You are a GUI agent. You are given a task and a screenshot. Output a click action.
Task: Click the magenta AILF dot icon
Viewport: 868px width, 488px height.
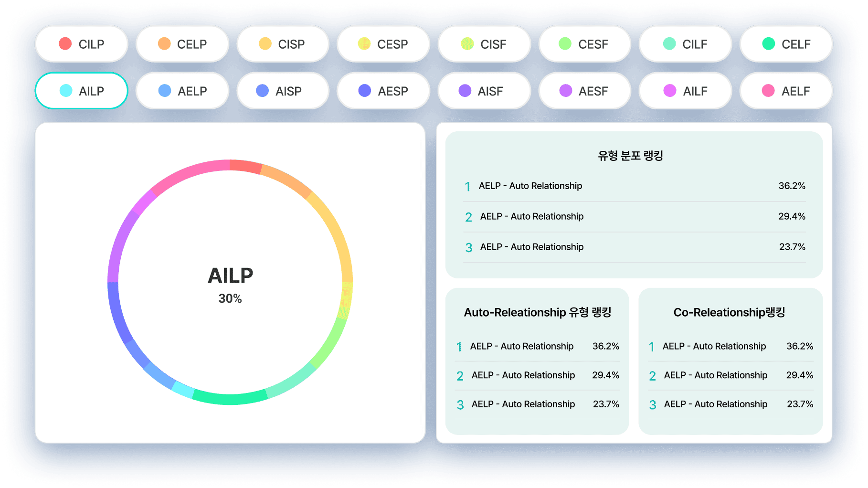pyautogui.click(x=670, y=91)
